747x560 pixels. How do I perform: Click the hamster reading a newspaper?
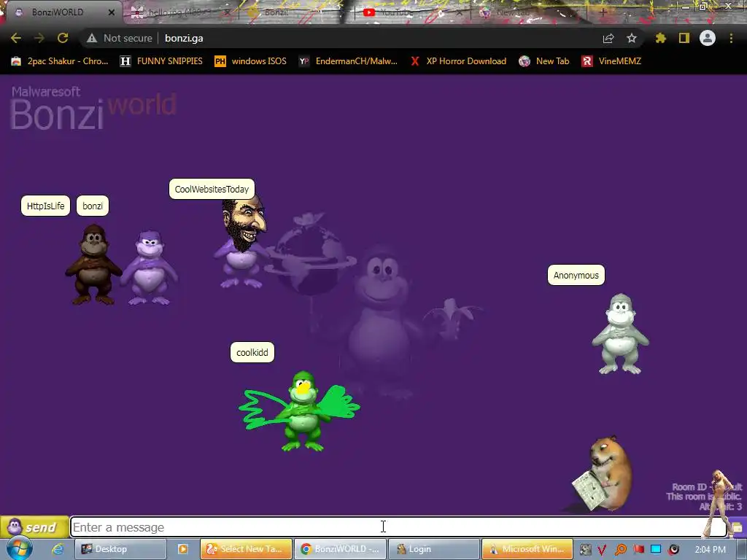[604, 474]
